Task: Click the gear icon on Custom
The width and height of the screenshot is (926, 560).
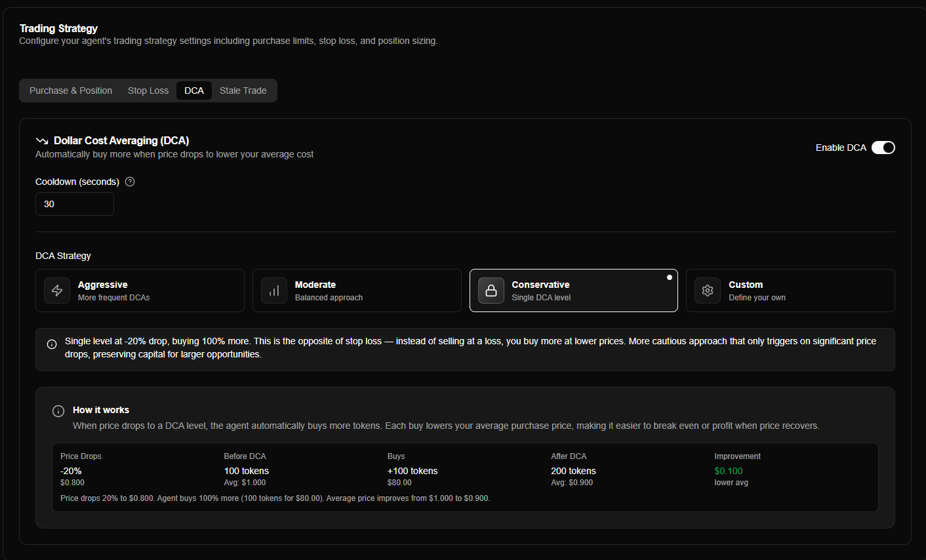Action: click(708, 290)
